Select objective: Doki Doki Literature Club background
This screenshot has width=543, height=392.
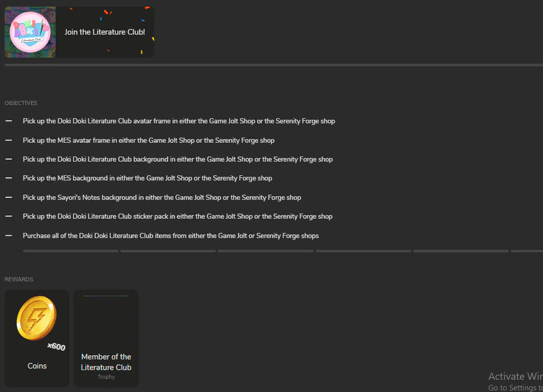pyautogui.click(x=177, y=159)
